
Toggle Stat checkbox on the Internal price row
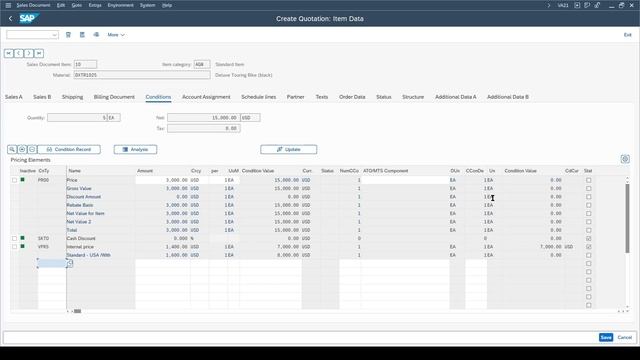(589, 247)
